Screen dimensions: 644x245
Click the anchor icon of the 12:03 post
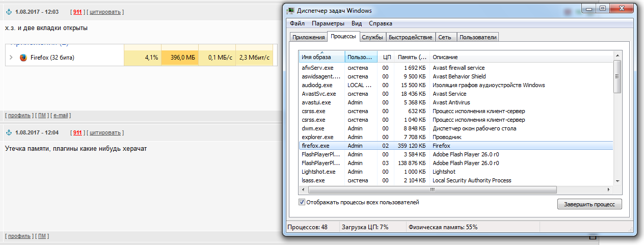pyautogui.click(x=8, y=12)
